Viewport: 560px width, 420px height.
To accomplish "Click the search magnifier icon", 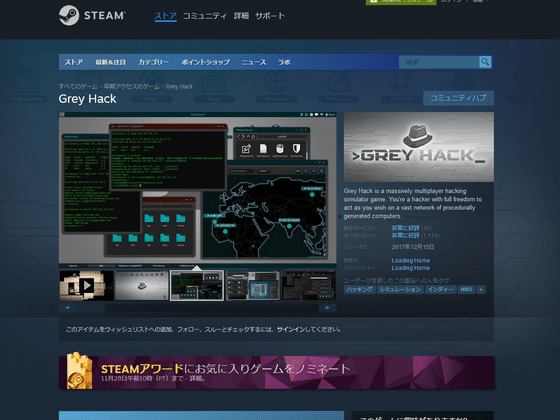I will point(485,62).
